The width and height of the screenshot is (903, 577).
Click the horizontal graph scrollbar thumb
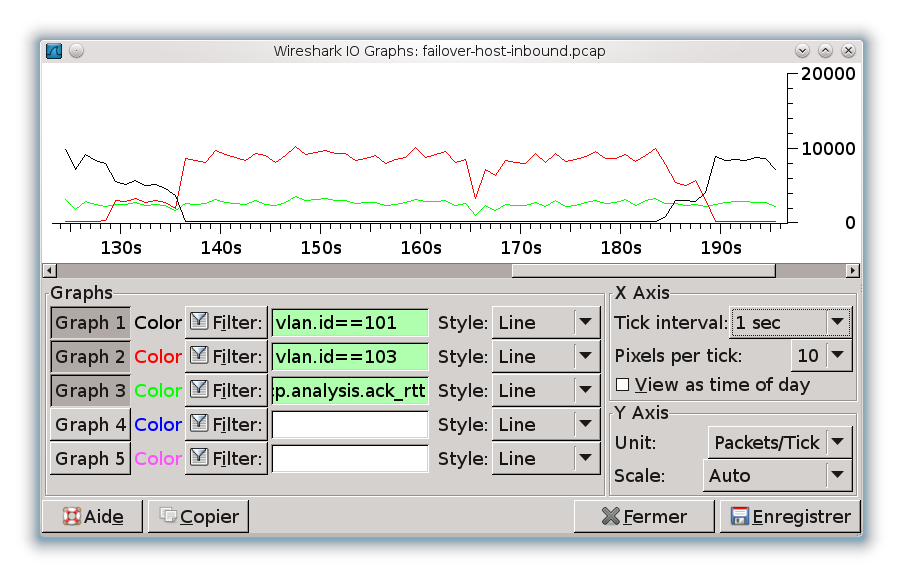tap(644, 271)
